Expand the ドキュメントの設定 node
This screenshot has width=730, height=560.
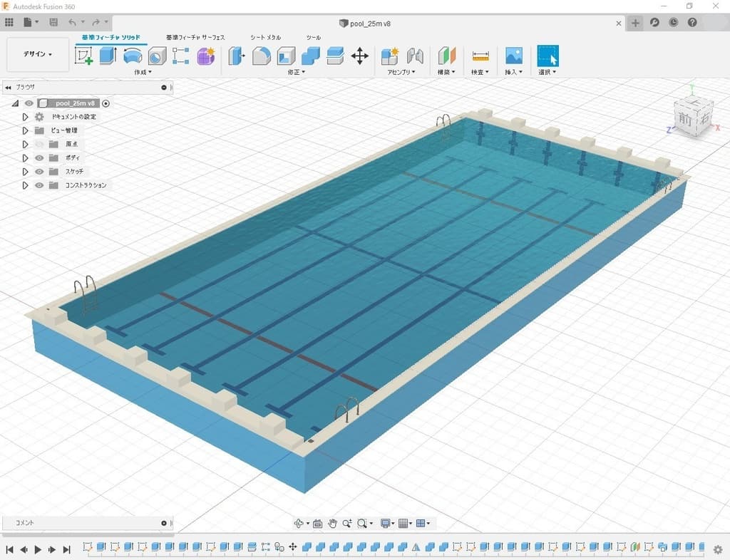[25, 117]
